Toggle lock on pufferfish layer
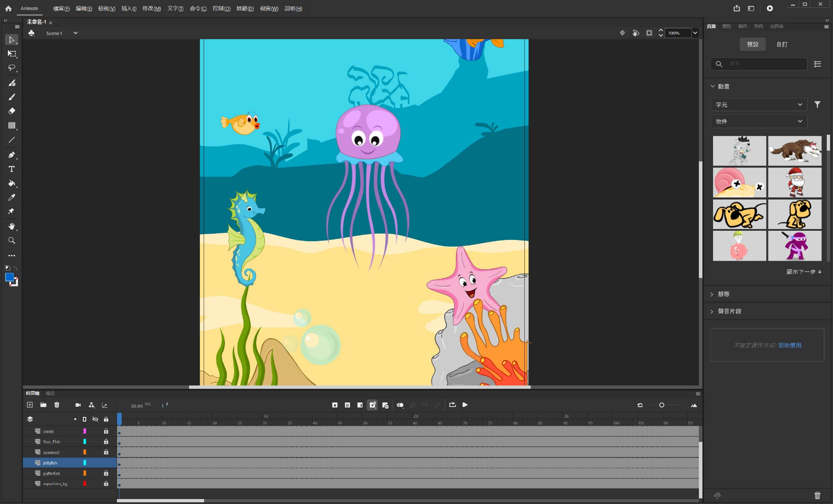Viewport: 833px width, 504px height. [106, 473]
